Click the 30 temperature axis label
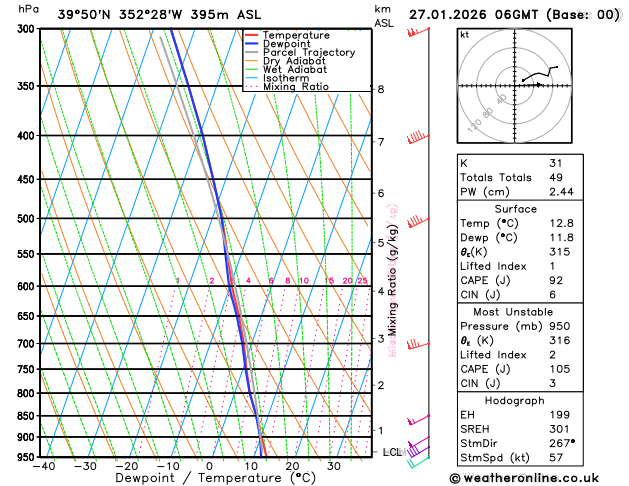 (334, 466)
